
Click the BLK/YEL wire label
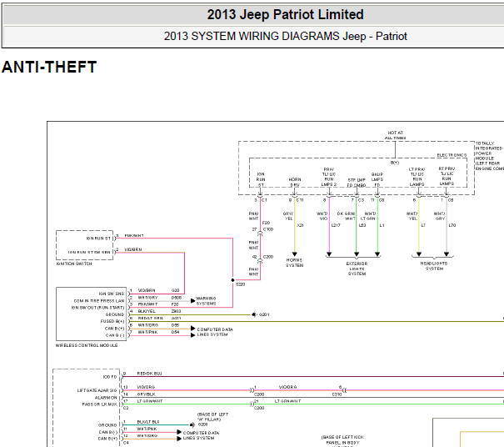pyautogui.click(x=147, y=311)
